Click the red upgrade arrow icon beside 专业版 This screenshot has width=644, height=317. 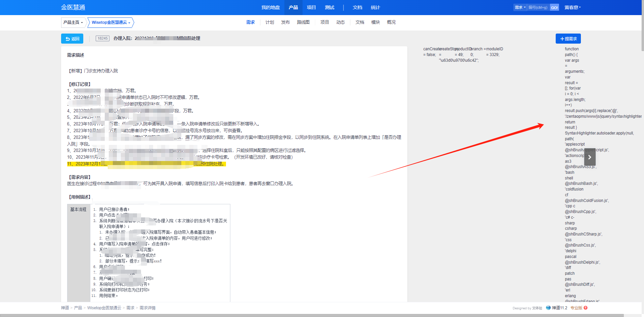pyautogui.click(x=586, y=308)
